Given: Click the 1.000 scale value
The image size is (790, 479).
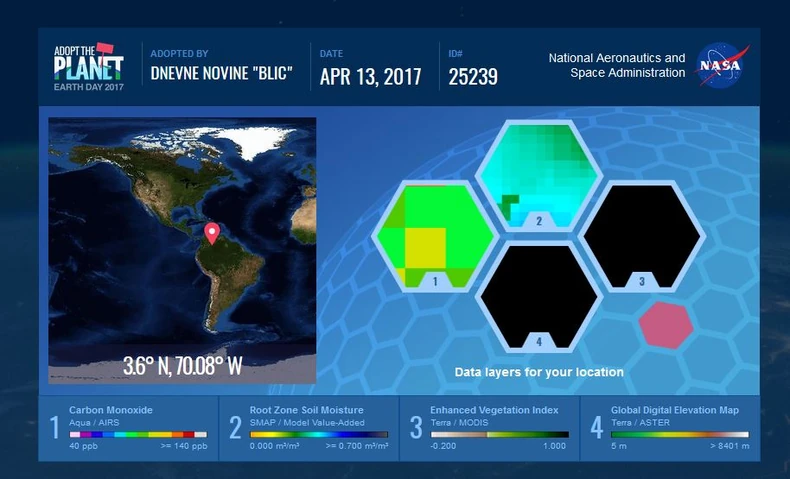Looking at the screenshot, I should [554, 446].
